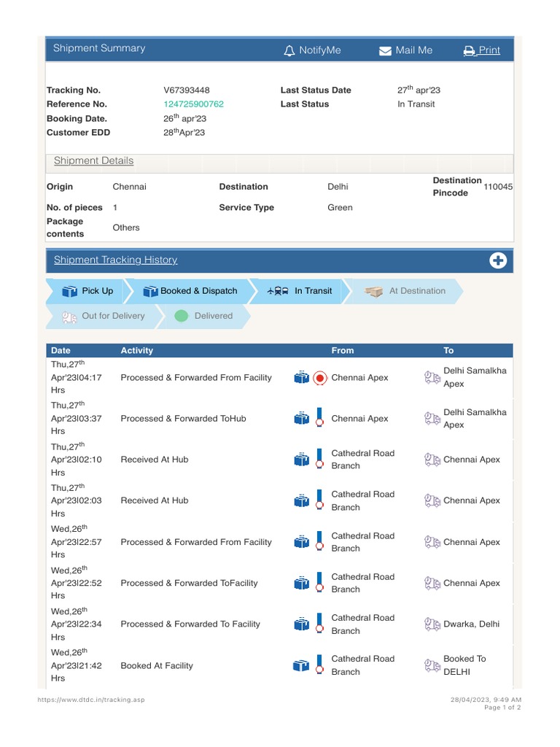Click the At Destination package icon

coord(374,291)
